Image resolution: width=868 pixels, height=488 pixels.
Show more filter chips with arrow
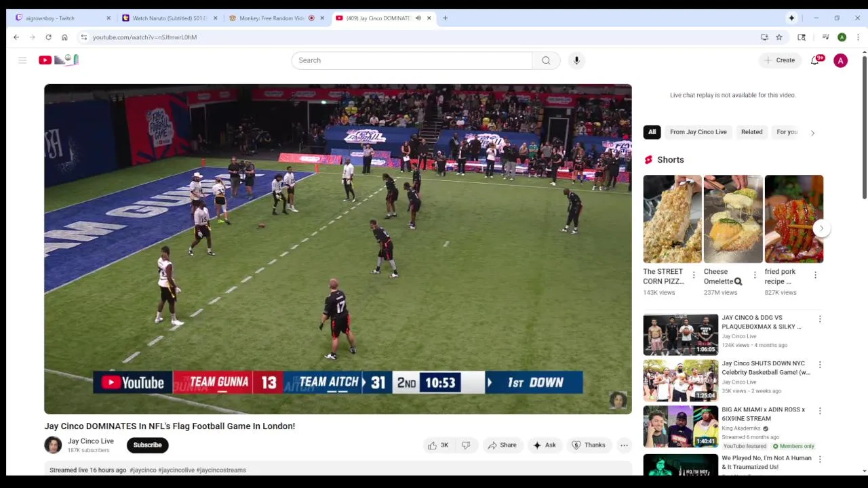pyautogui.click(x=812, y=133)
